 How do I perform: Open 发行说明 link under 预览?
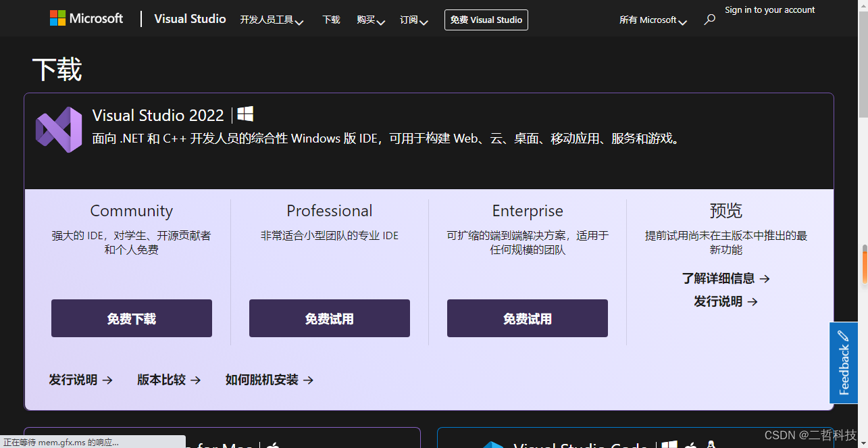coord(726,301)
